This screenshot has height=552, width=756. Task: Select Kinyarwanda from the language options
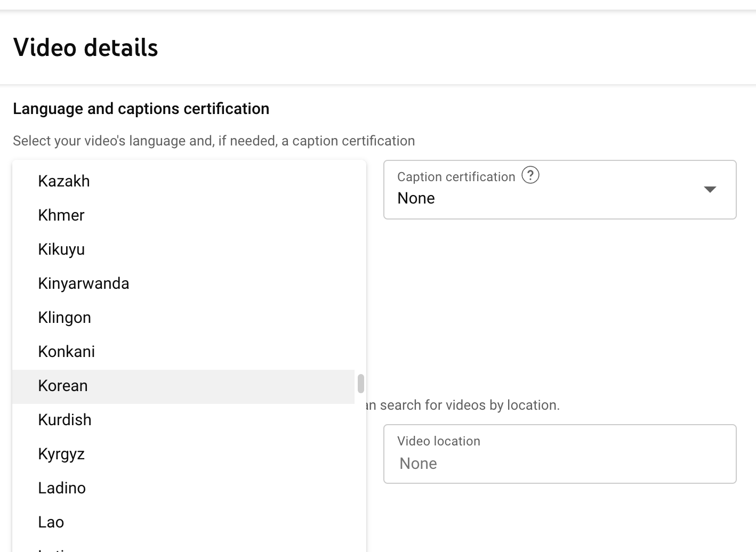click(x=84, y=283)
